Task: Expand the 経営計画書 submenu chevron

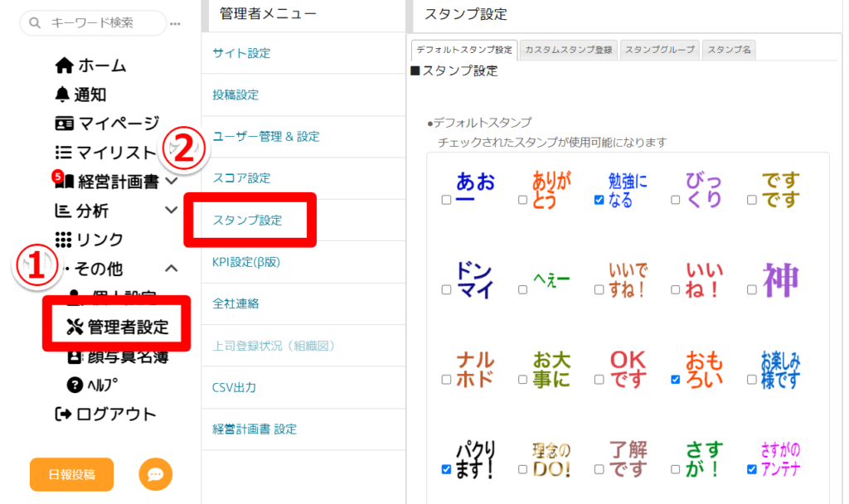Action: coord(172,181)
